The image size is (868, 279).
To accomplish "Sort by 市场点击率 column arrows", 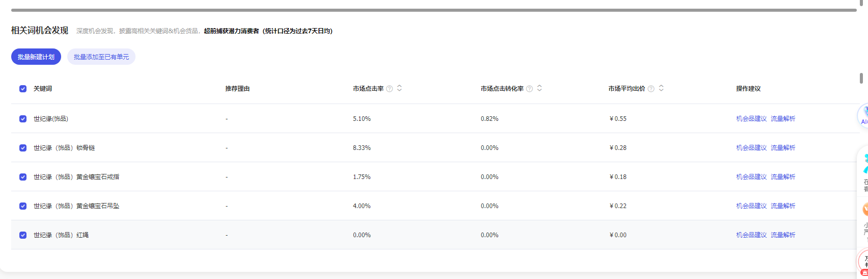I will (399, 88).
